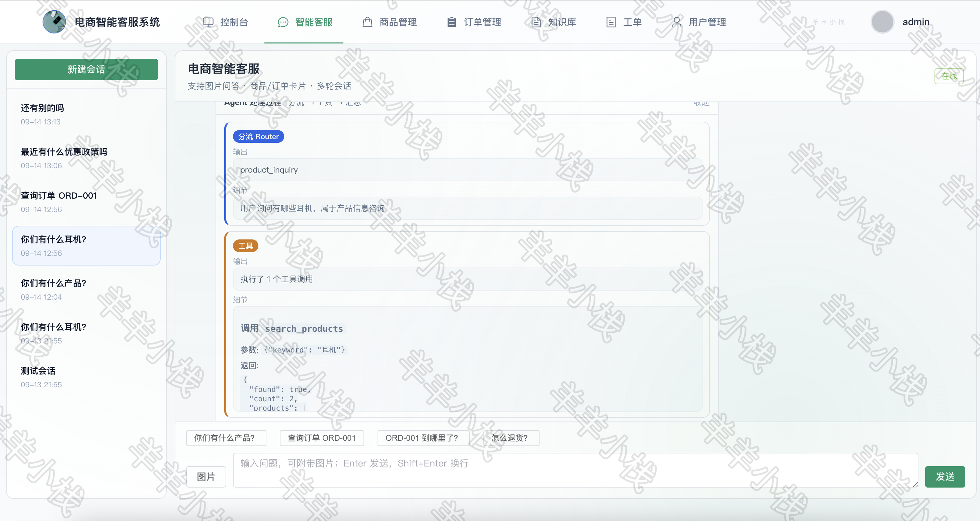Screen dimensions: 980x521
Task: Click the 用户管理 person icon
Action: tap(676, 22)
